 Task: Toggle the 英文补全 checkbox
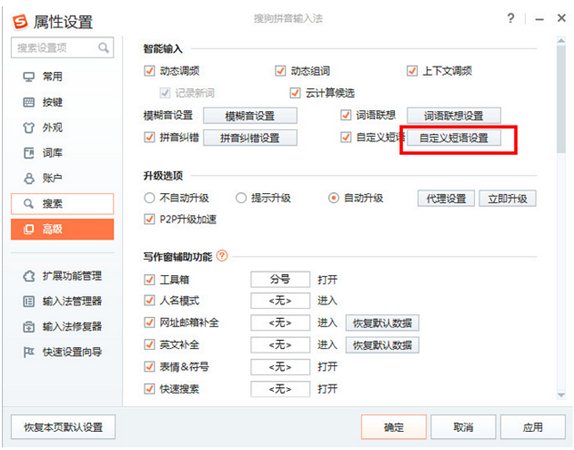(149, 345)
